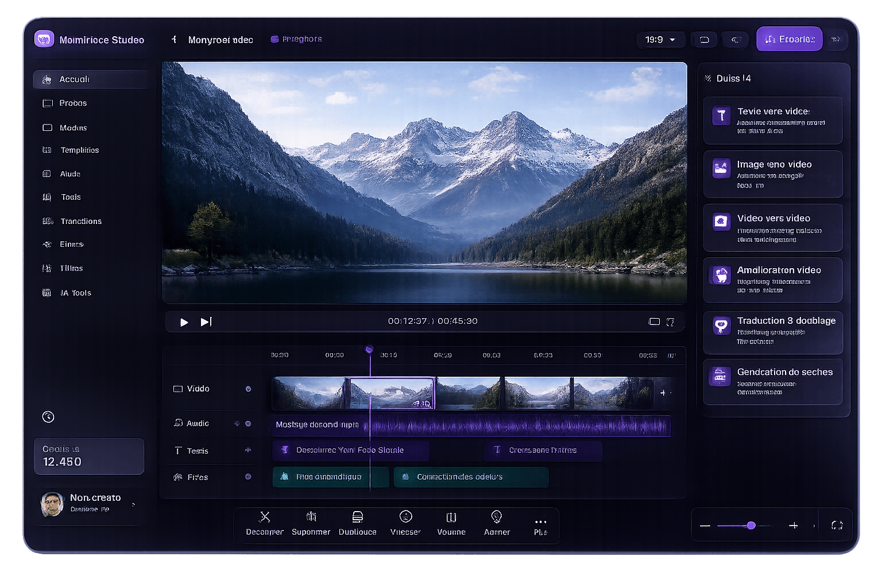
Task: Open the Prireghors link in header
Action: point(296,39)
